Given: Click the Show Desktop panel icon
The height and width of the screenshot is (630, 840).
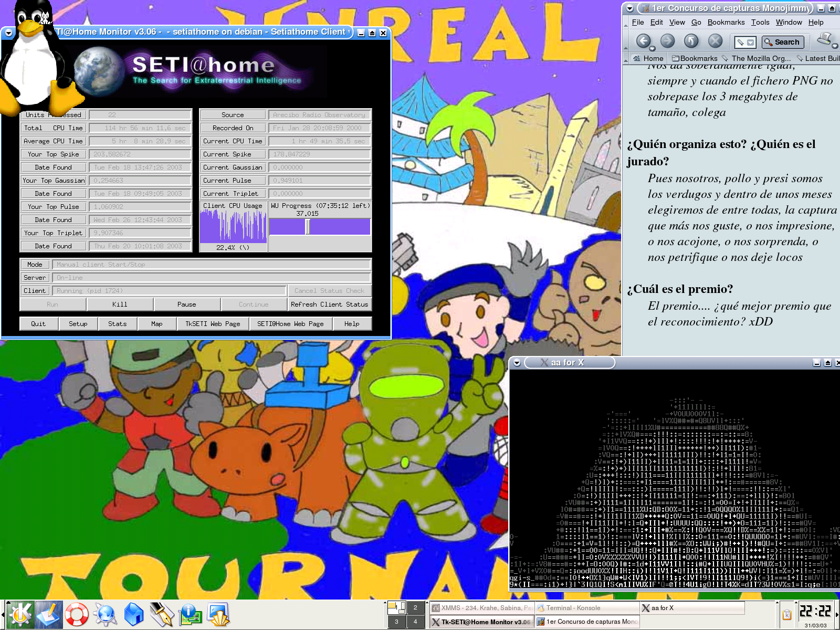Looking at the screenshot, I should click(x=48, y=614).
